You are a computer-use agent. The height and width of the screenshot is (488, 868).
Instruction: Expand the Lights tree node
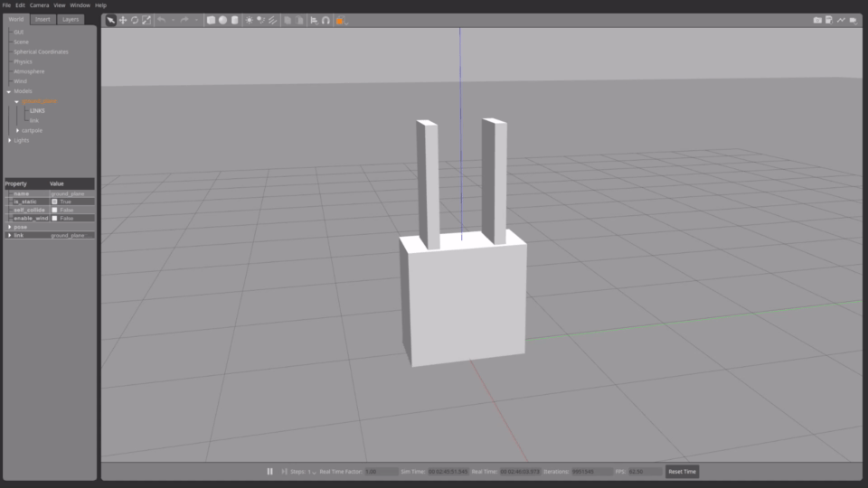(9, 141)
